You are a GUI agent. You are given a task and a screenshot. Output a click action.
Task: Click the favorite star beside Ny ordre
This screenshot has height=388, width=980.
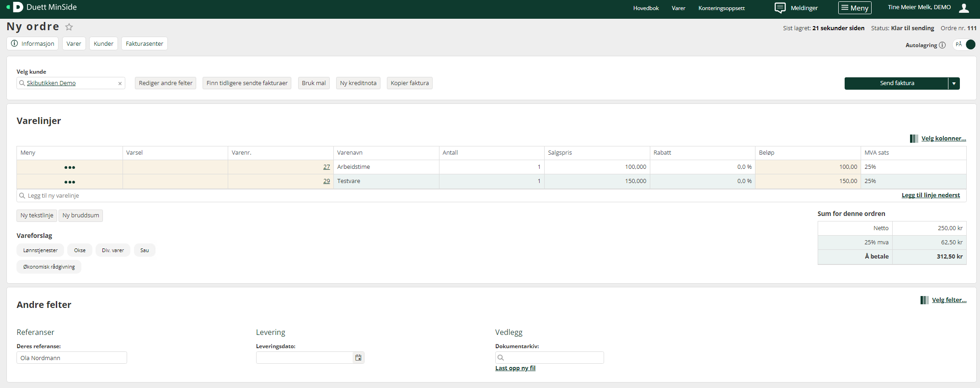coord(69,27)
